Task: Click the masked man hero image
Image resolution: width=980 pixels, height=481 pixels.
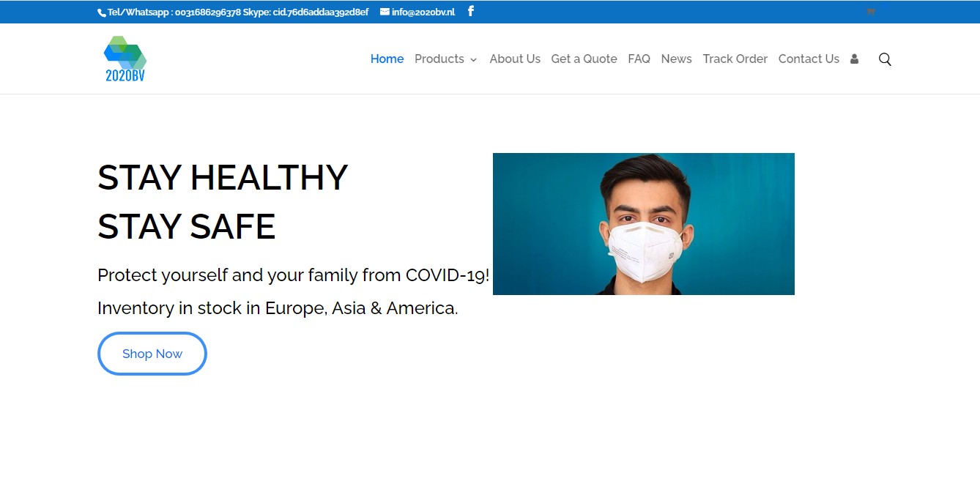Action: pos(643,224)
